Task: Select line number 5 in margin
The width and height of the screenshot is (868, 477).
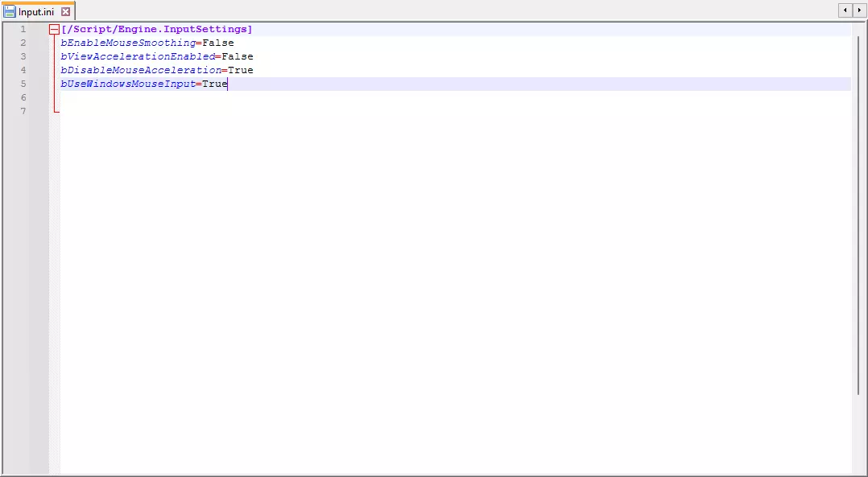Action: tap(23, 84)
